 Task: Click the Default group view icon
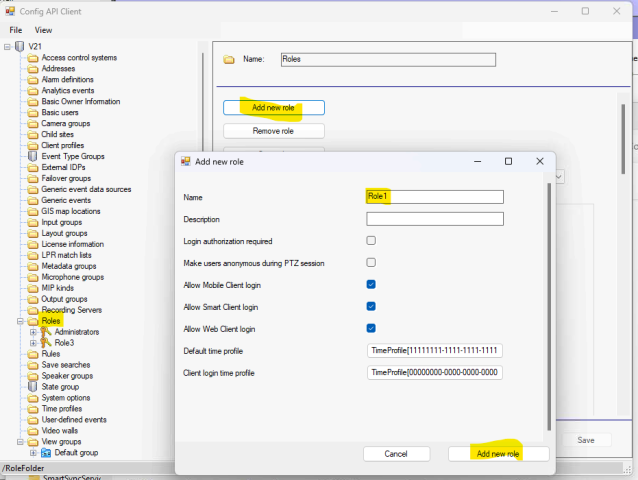click(46, 452)
